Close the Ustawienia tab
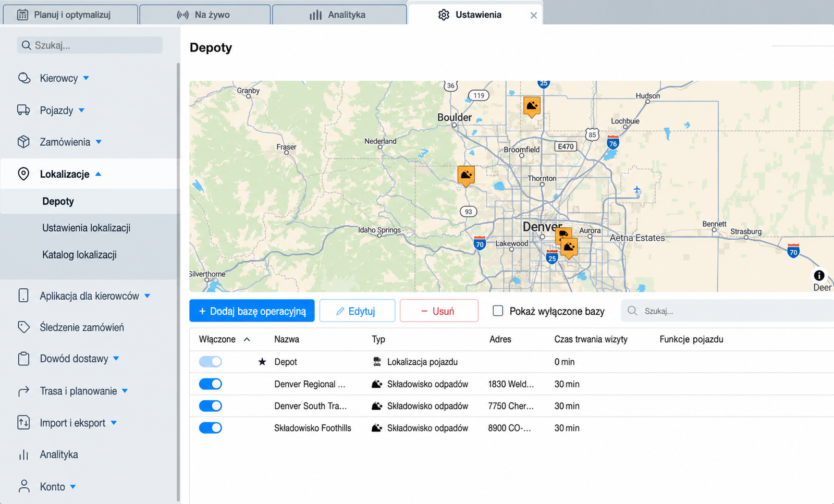Image resolution: width=834 pixels, height=504 pixels. pos(533,15)
